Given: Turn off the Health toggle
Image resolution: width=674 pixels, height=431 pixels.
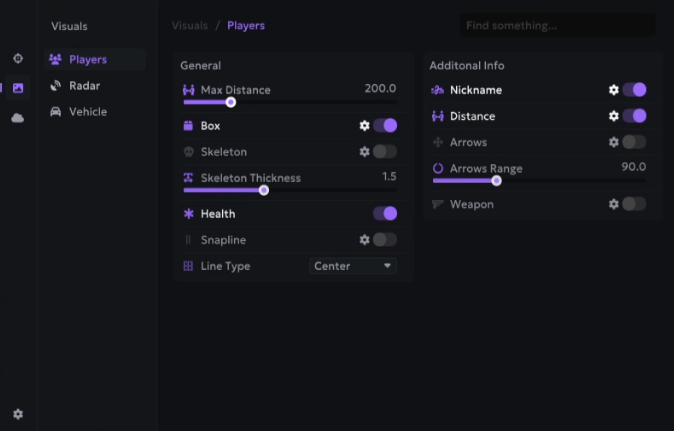Looking at the screenshot, I should 385,214.
